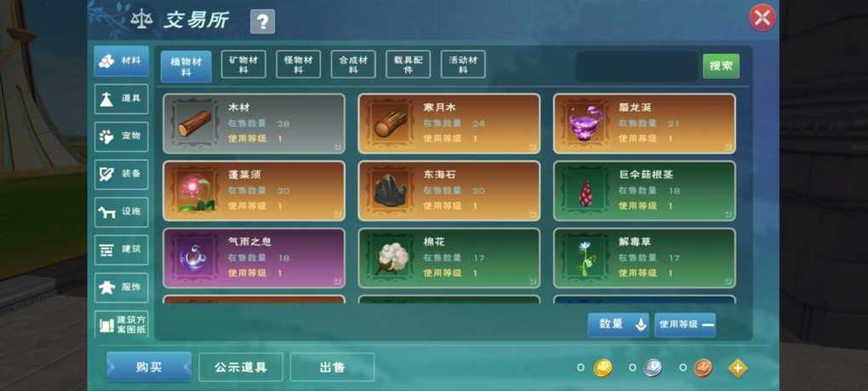Open the 木材 wood log item icon
The image size is (868, 391).
(194, 124)
